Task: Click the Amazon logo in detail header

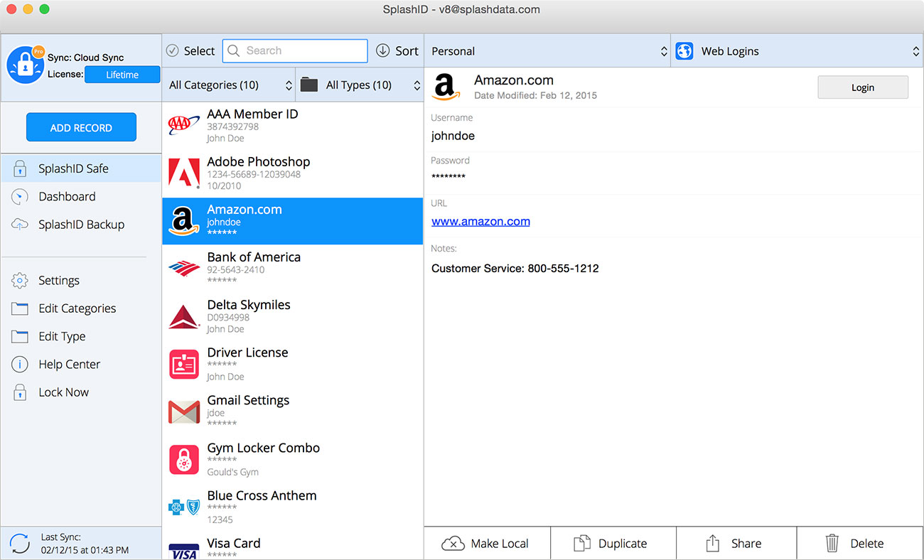Action: pos(446,87)
